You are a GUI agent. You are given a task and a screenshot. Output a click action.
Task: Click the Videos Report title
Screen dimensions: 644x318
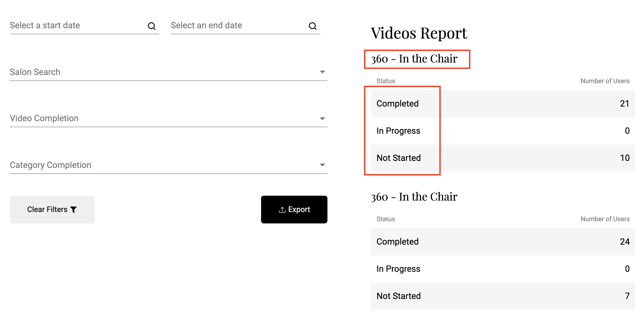419,33
